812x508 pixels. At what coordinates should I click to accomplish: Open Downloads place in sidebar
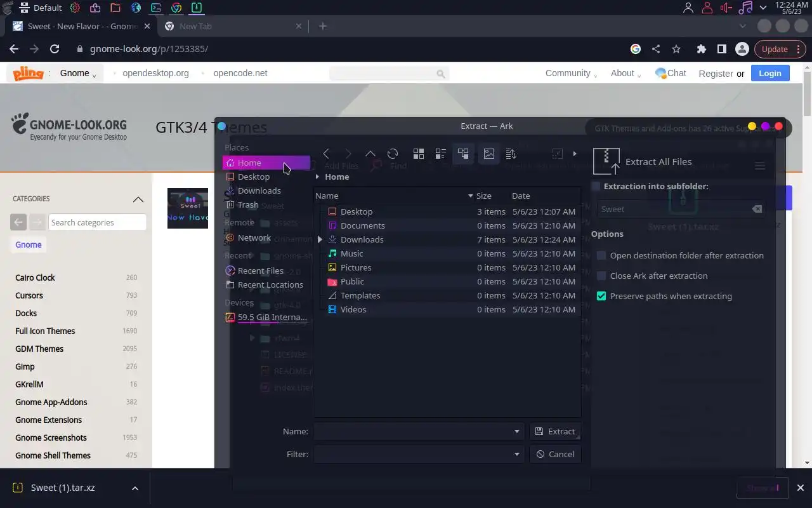(266, 190)
